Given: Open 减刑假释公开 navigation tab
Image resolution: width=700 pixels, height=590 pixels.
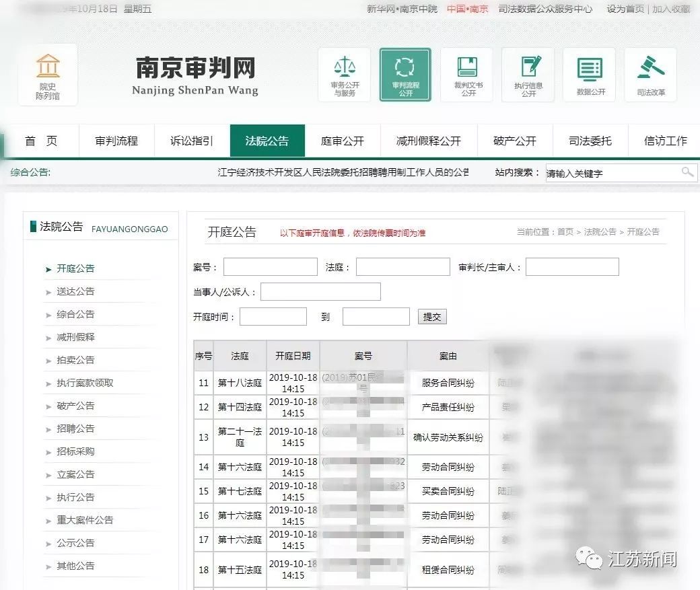Looking at the screenshot, I should click(x=429, y=141).
